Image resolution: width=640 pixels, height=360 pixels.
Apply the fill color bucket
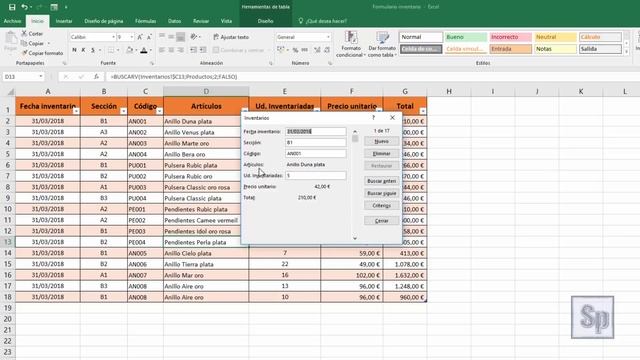(x=129, y=50)
